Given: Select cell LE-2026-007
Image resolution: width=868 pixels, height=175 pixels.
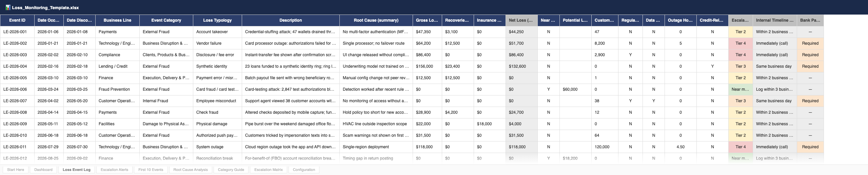Looking at the screenshot, I should 17,101.
